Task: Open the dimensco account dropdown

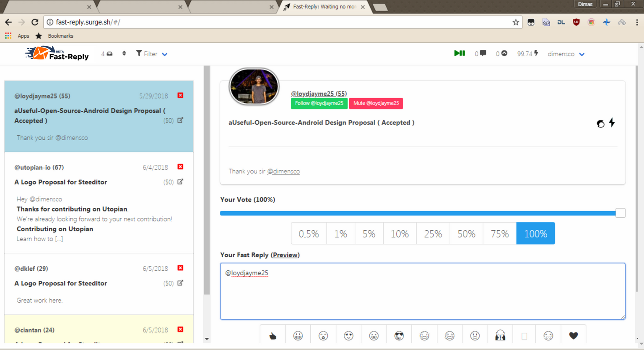Action: coord(566,54)
